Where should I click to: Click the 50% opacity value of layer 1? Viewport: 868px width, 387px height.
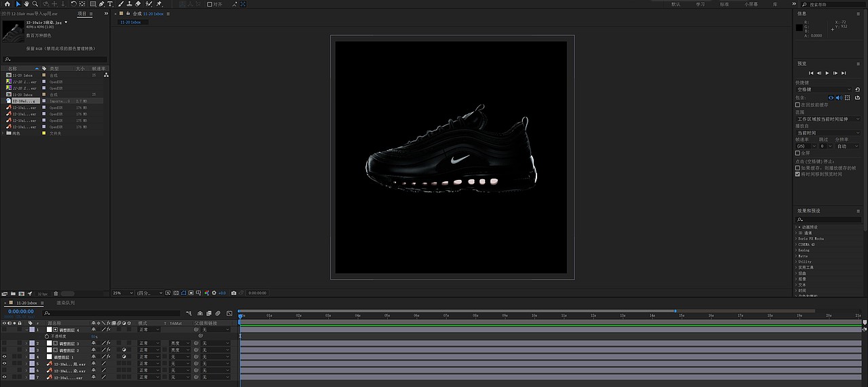[94, 337]
